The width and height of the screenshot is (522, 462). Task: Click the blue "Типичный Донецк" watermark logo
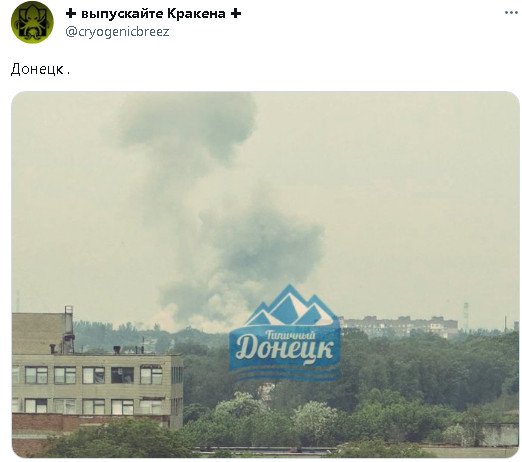pos(285,333)
